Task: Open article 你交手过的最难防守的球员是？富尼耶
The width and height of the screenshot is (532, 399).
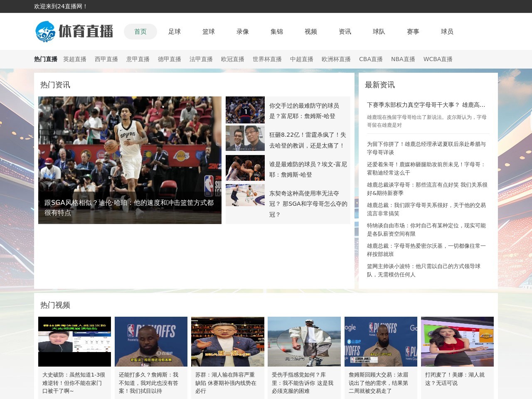Action: pos(304,111)
